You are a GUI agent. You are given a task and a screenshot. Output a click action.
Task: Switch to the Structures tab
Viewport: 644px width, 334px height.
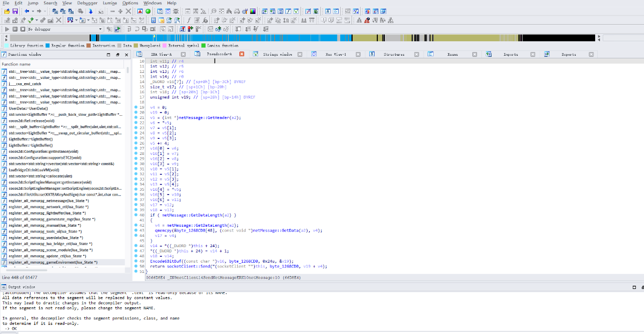pyautogui.click(x=394, y=54)
